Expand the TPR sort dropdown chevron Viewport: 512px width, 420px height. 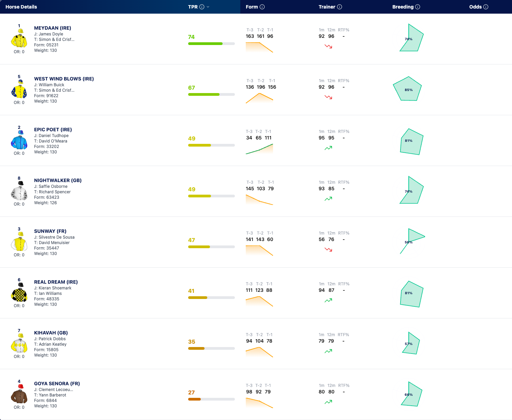point(208,7)
